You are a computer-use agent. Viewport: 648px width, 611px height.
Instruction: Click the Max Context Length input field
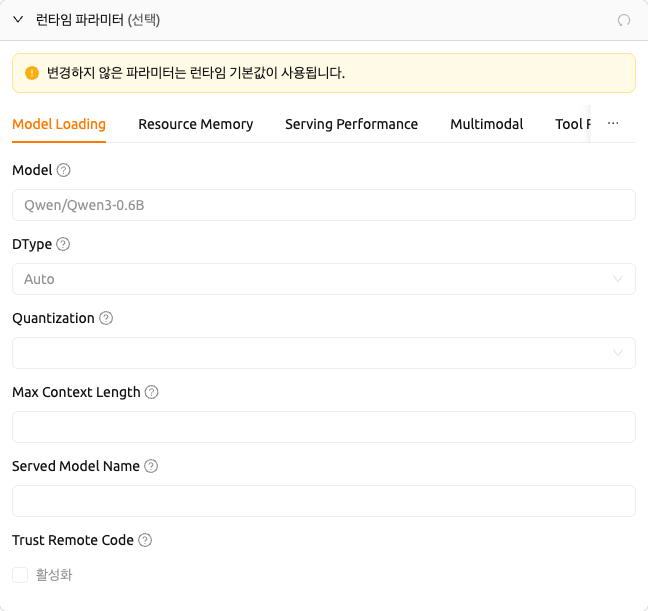(x=324, y=427)
